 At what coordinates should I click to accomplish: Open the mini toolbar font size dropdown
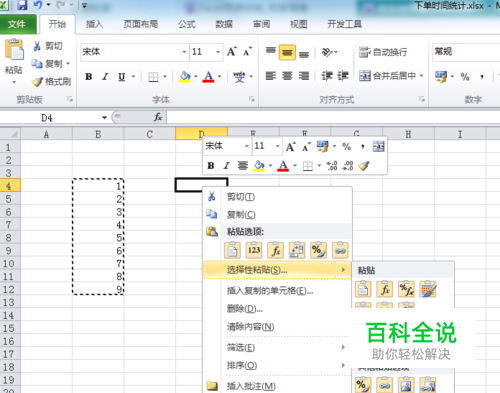277,146
